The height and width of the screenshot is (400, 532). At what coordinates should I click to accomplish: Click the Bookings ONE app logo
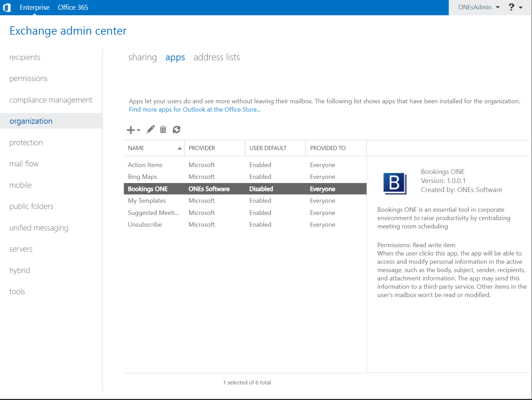tap(395, 183)
